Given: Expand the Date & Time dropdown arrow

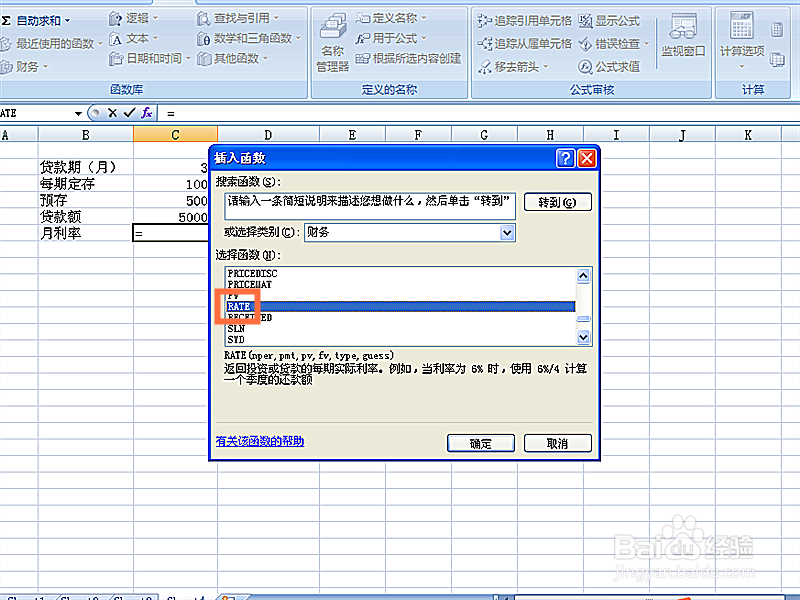Looking at the screenshot, I should pyautogui.click(x=188, y=59).
